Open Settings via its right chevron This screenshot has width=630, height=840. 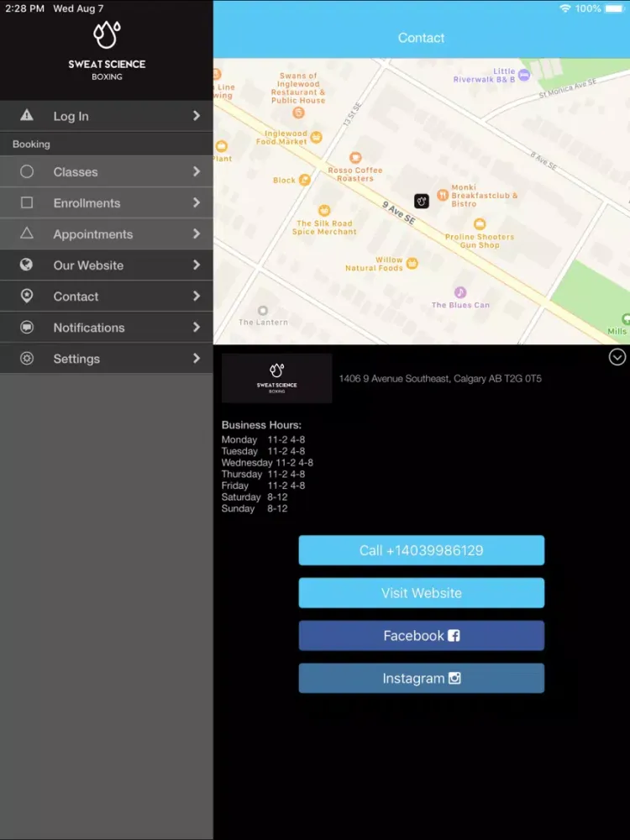(x=197, y=358)
